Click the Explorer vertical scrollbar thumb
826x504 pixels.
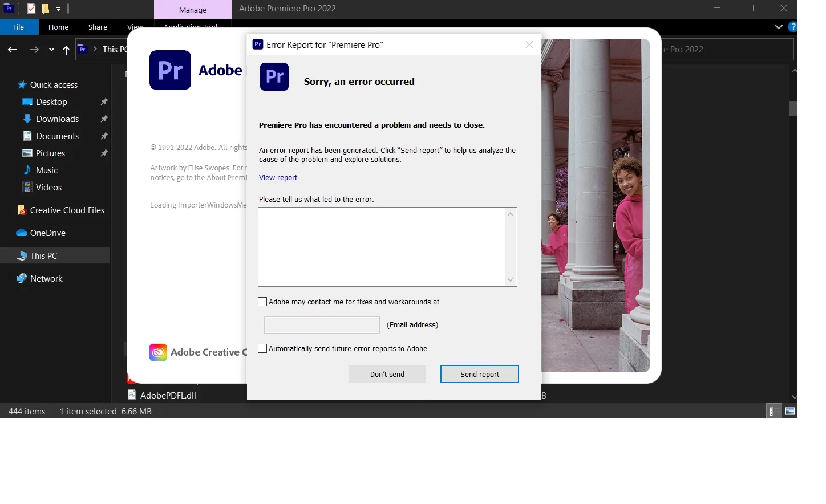793,108
